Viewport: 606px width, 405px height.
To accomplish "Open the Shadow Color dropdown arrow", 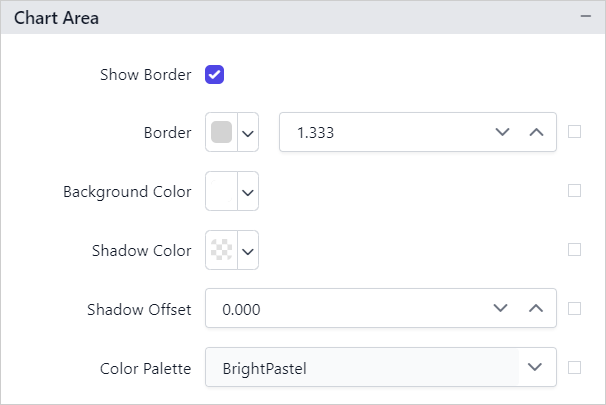I will [248, 250].
